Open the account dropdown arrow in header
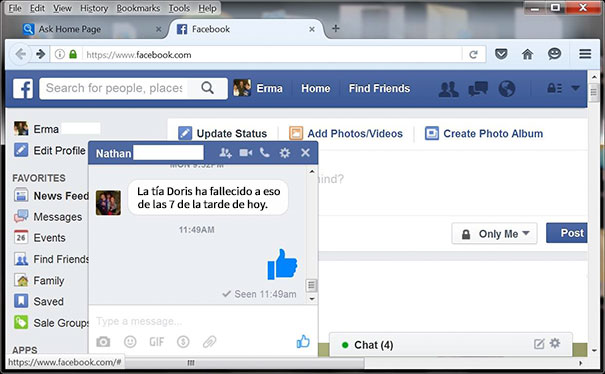This screenshot has width=605, height=374. coord(575,88)
